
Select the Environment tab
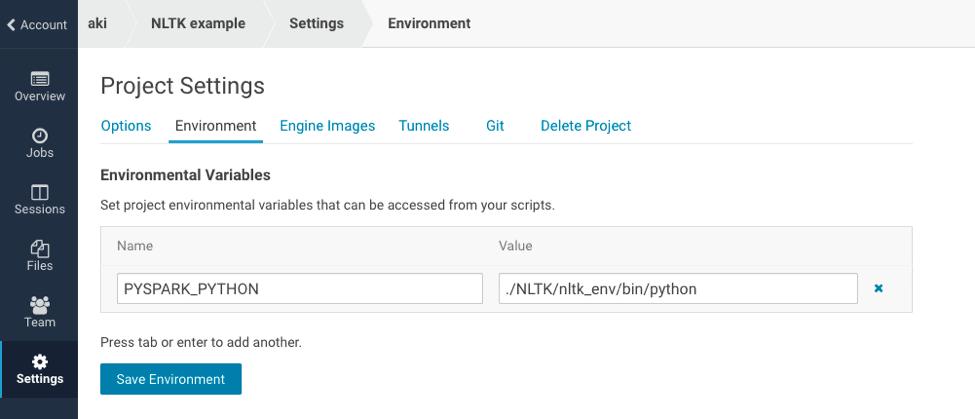click(216, 126)
